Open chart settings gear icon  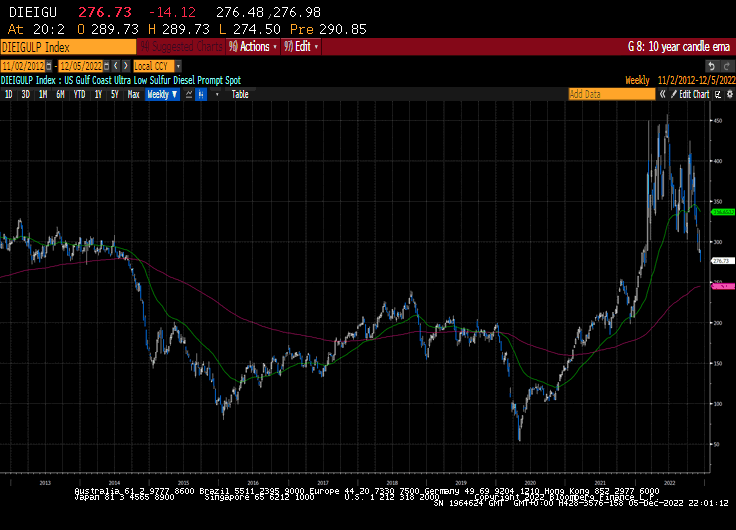point(729,94)
